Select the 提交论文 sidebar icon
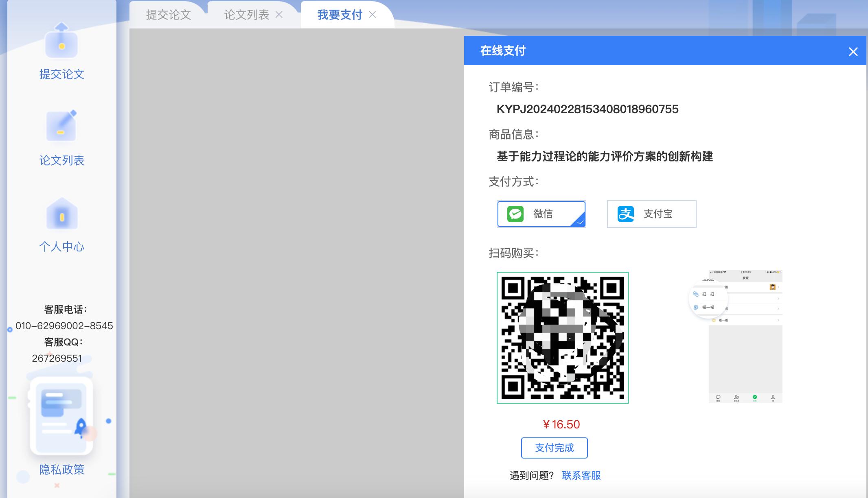 click(x=62, y=45)
